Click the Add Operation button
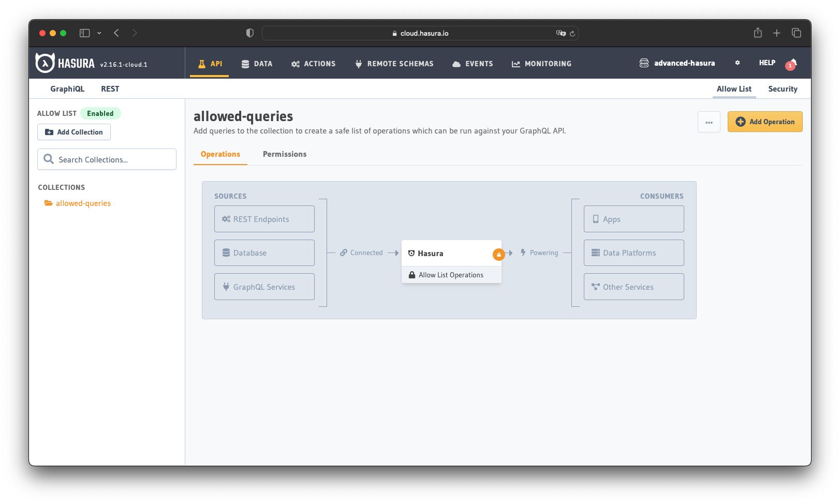The width and height of the screenshot is (840, 504). point(765,122)
